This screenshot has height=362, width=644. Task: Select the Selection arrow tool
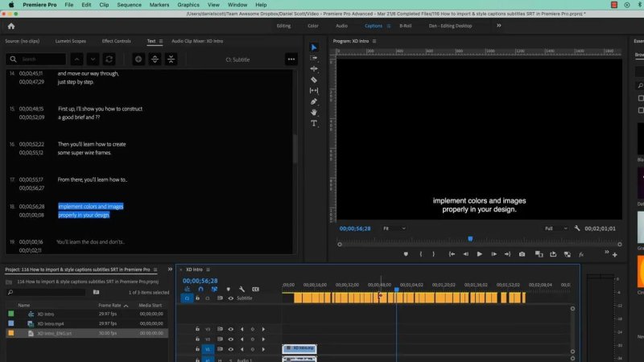click(x=314, y=47)
